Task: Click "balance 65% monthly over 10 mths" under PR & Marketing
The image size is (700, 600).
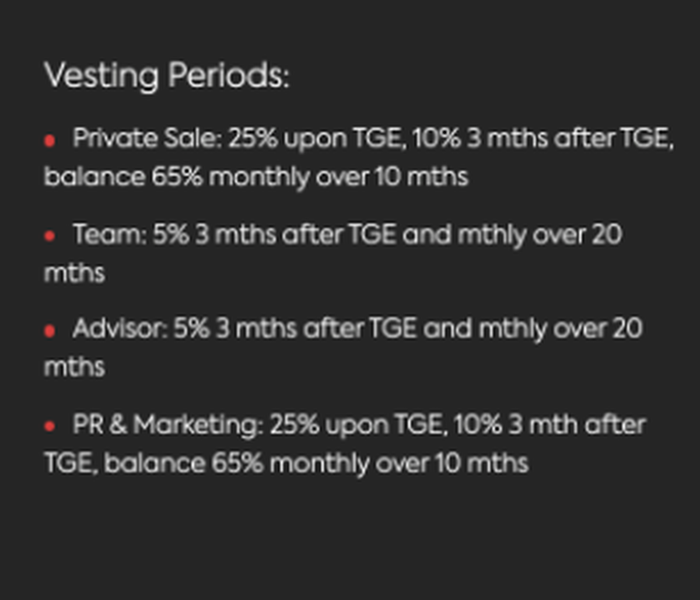Action: click(317, 463)
